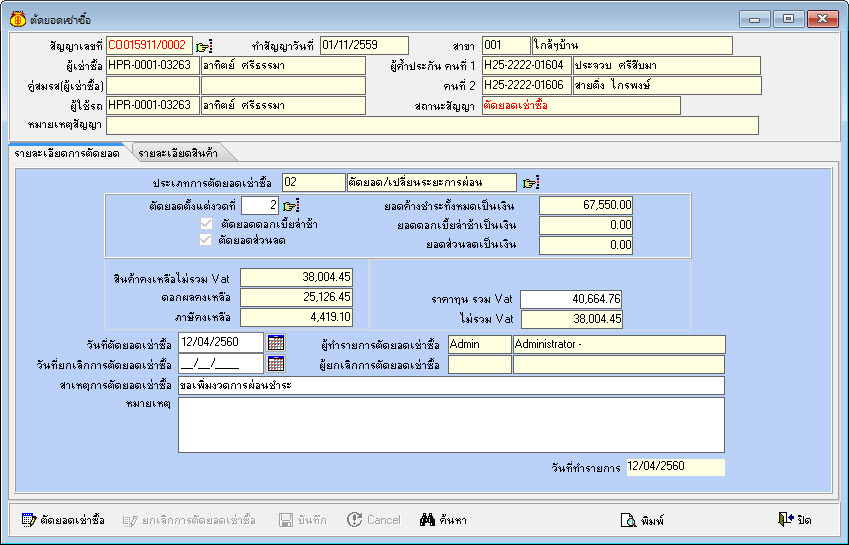Viewport: 849px width, 545px height.
Task: Click contract status field ตัดยอดเช่าซื้อ
Action: 581,106
